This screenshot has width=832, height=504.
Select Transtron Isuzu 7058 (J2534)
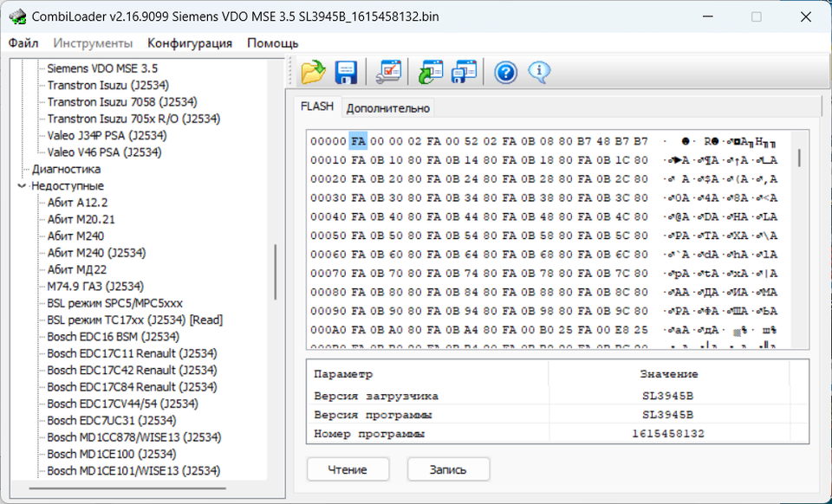[122, 102]
